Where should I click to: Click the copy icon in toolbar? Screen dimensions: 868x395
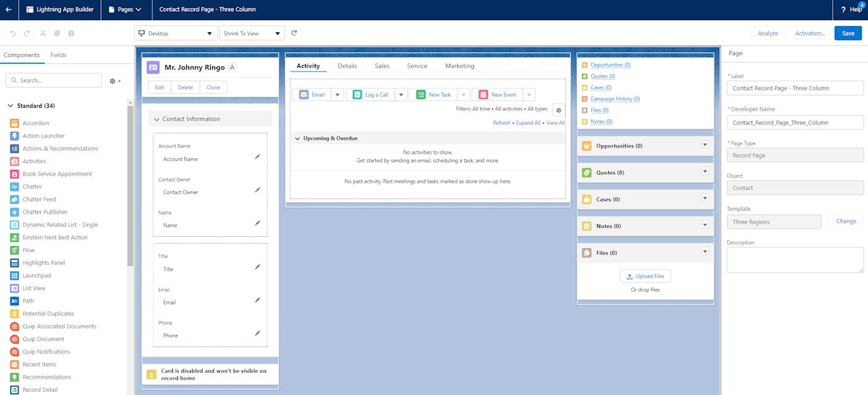tap(57, 33)
